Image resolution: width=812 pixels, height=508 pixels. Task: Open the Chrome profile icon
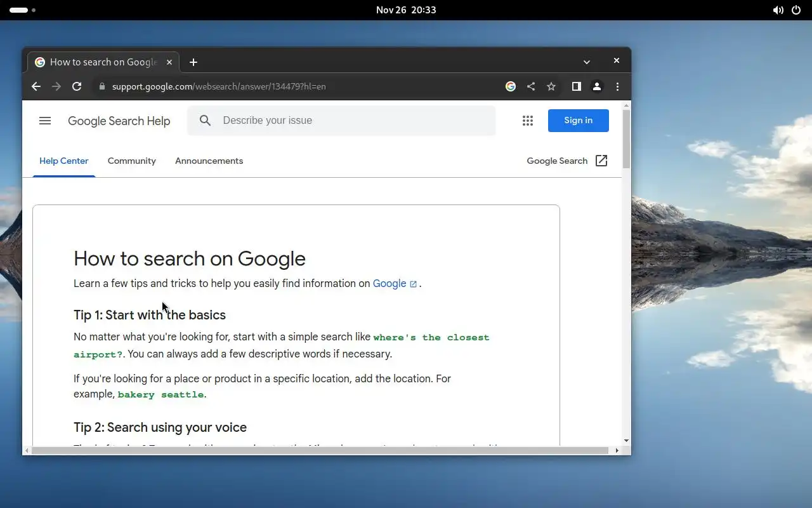(597, 86)
